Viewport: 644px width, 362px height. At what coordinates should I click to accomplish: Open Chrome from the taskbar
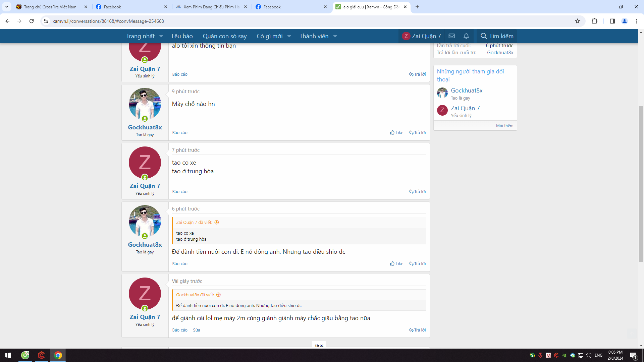click(x=58, y=355)
